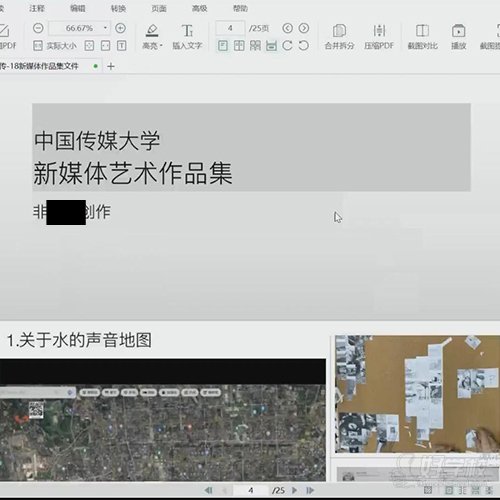Click the zoom in plus icon
The image size is (500, 500).
coord(120,28)
